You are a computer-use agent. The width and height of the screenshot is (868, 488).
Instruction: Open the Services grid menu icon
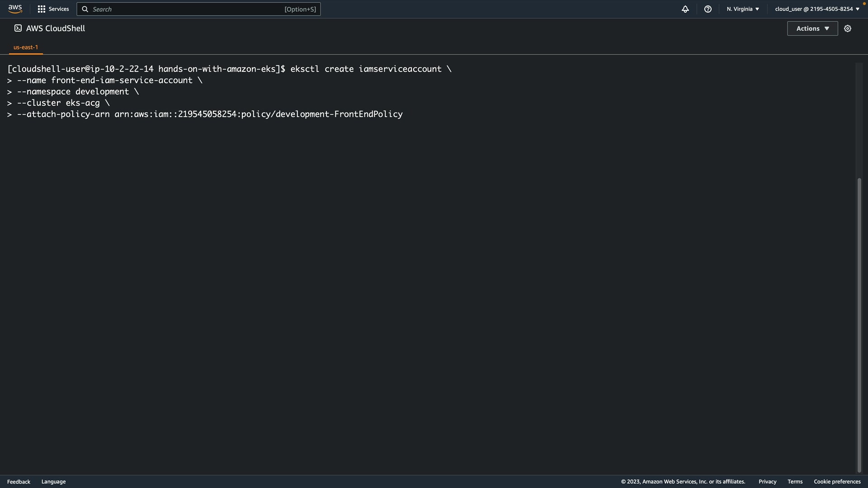click(x=42, y=9)
